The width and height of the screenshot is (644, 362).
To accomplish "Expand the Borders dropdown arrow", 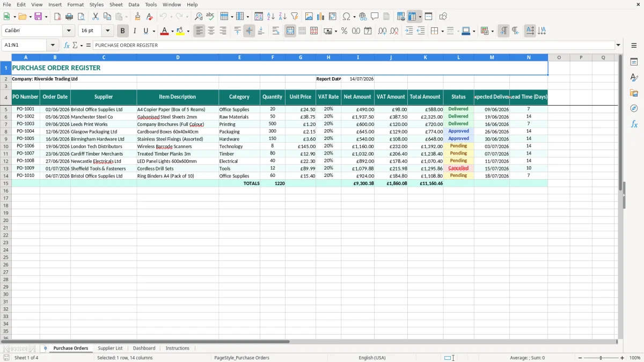I will coord(442,31).
